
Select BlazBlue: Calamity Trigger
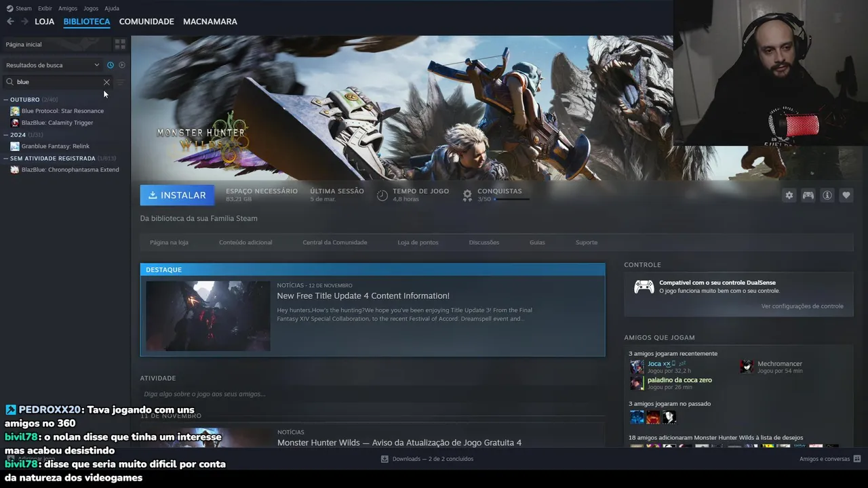pyautogui.click(x=57, y=123)
